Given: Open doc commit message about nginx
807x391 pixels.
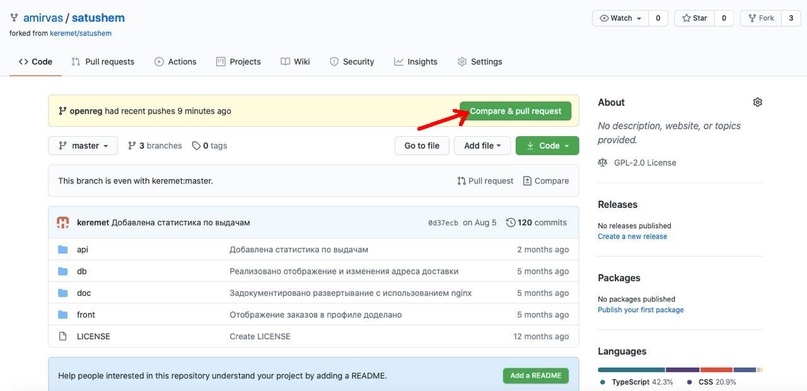Looking at the screenshot, I should 350,293.
